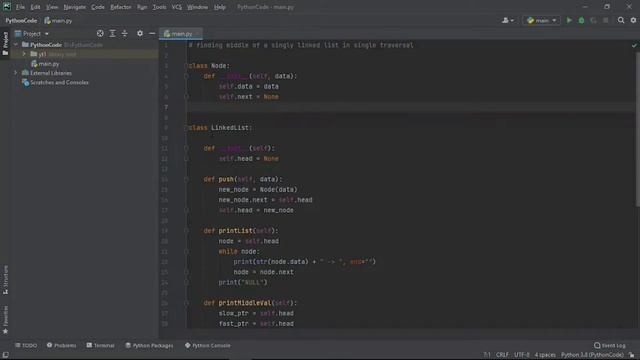
Task: Click the cursor position 7:1 indicator
Action: 487,355
